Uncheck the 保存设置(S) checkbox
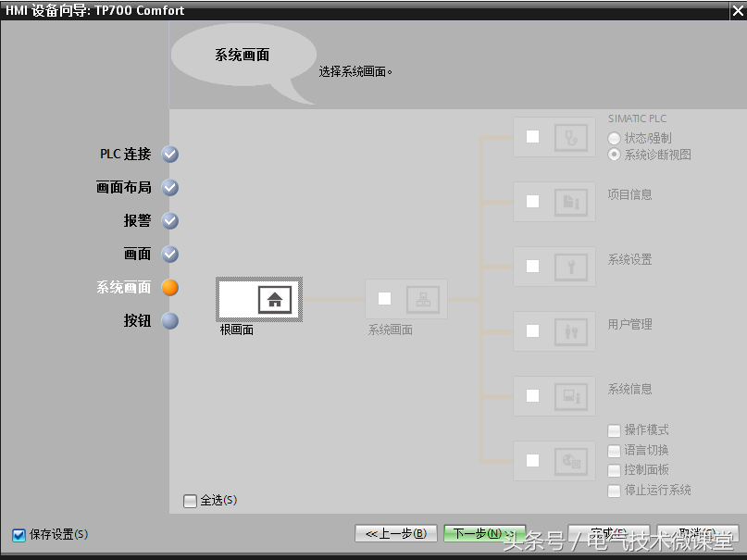This screenshot has width=747, height=560. click(x=19, y=535)
